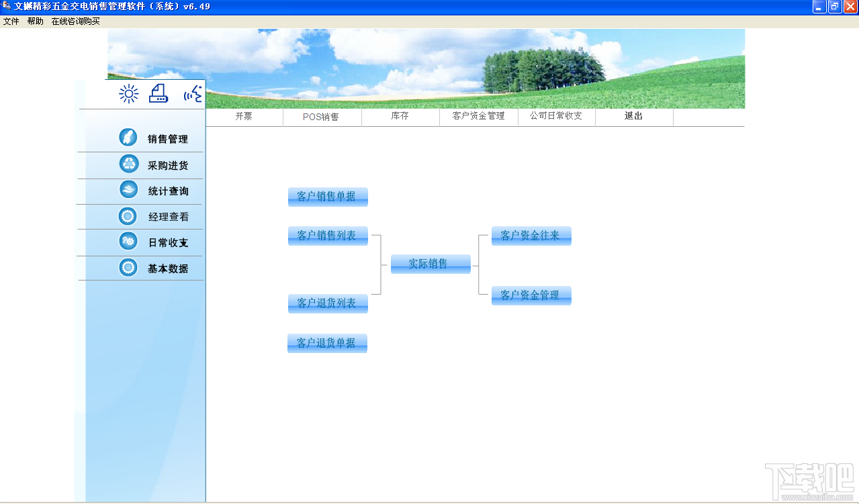Switch to the POS销售 tab
859x504 pixels.
click(321, 117)
